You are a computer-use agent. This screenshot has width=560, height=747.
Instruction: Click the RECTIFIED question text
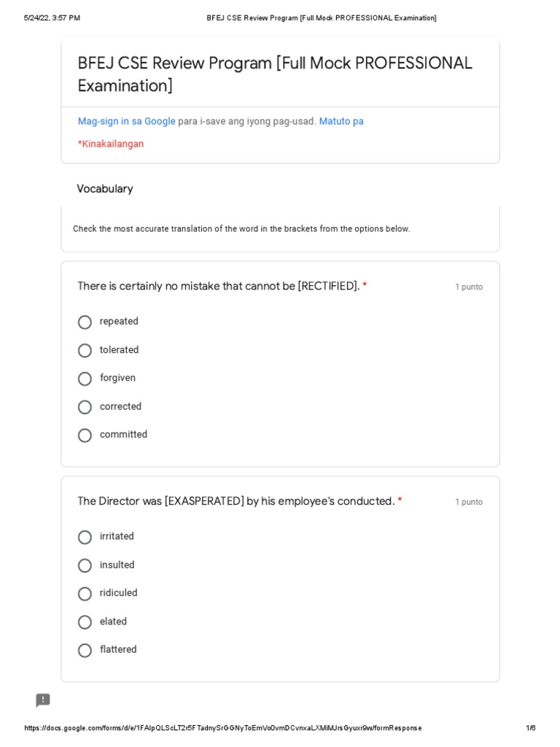pyautogui.click(x=218, y=286)
